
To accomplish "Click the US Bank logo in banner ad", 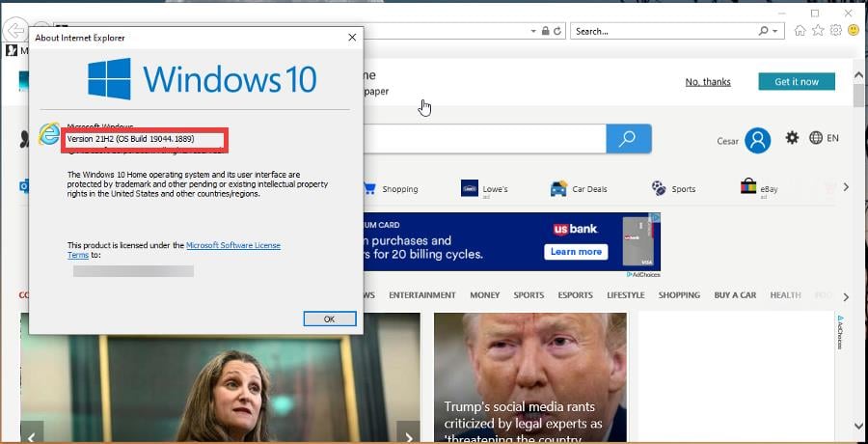I will coord(576,229).
